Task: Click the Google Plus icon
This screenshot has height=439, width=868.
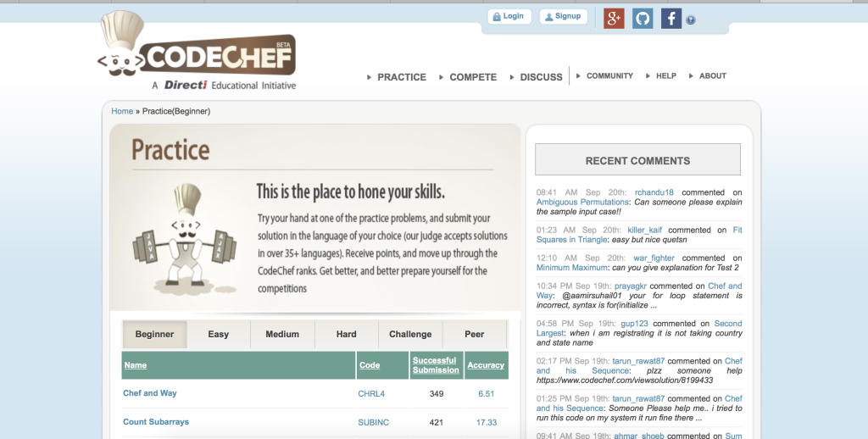Action: pyautogui.click(x=614, y=19)
